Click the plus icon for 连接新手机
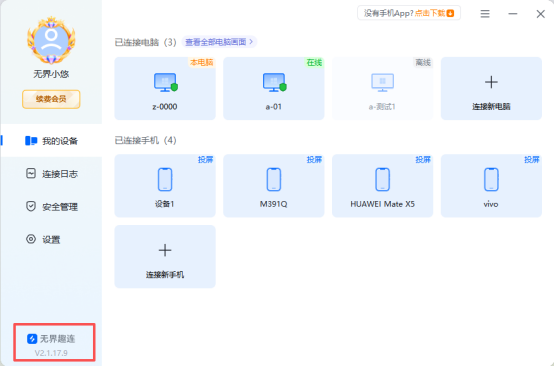This screenshot has height=366, width=554. (165, 250)
